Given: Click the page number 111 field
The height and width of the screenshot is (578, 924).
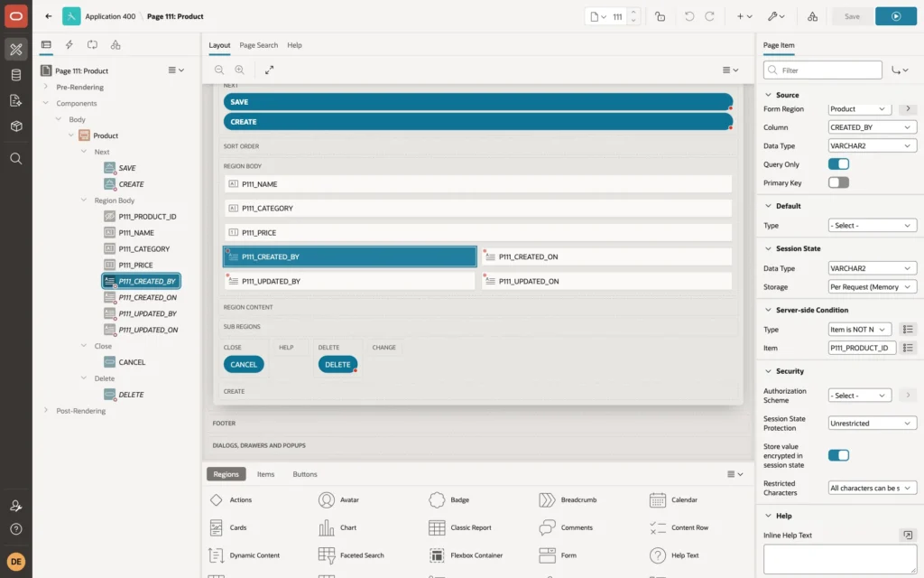Looking at the screenshot, I should click(617, 16).
